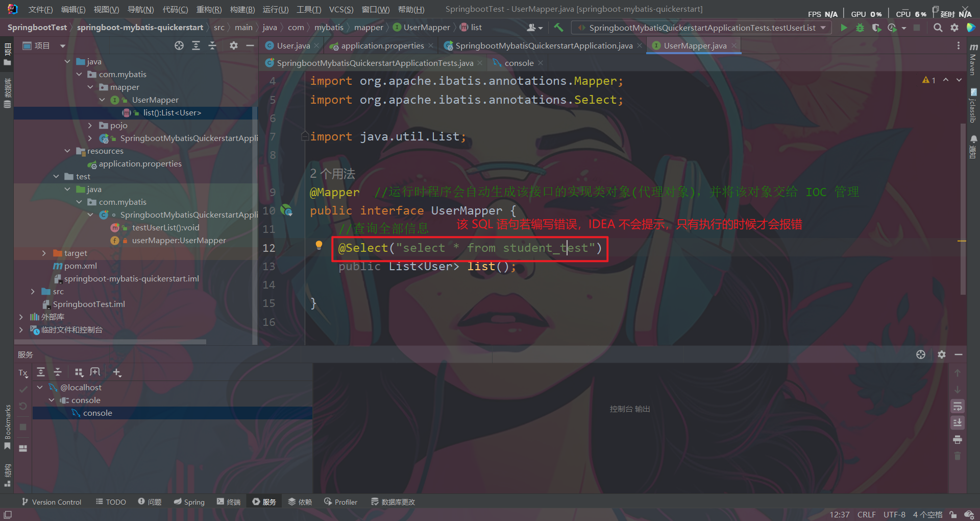Open the Bookmarks side tool window
Image resolution: width=980 pixels, height=521 pixels.
coord(7,427)
